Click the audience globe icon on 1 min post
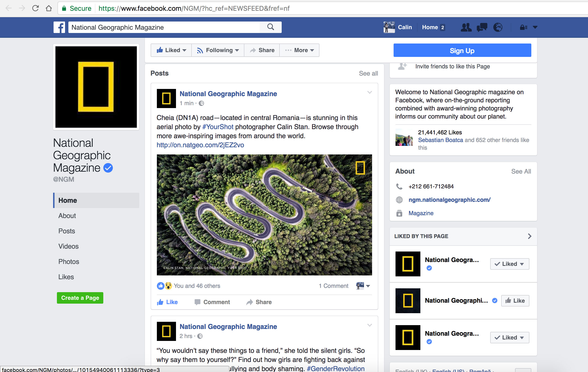The image size is (588, 372). pyautogui.click(x=201, y=103)
